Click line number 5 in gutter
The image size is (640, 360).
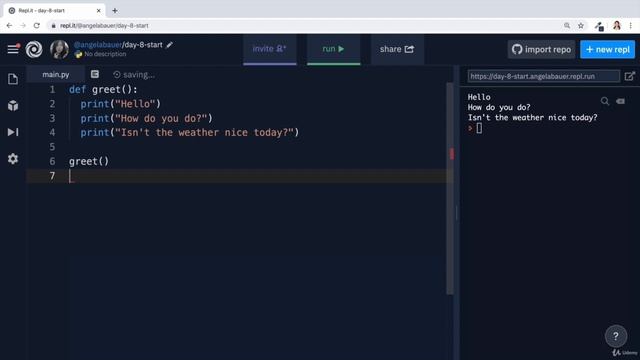[52, 147]
